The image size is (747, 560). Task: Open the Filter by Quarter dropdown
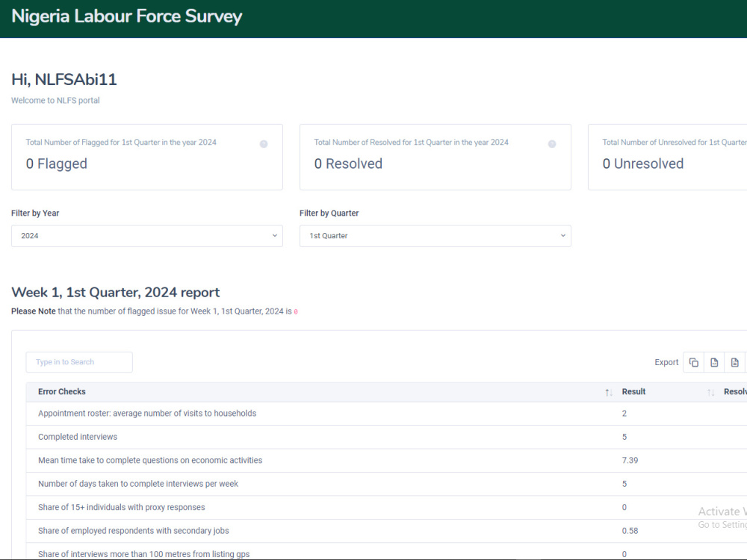click(435, 236)
